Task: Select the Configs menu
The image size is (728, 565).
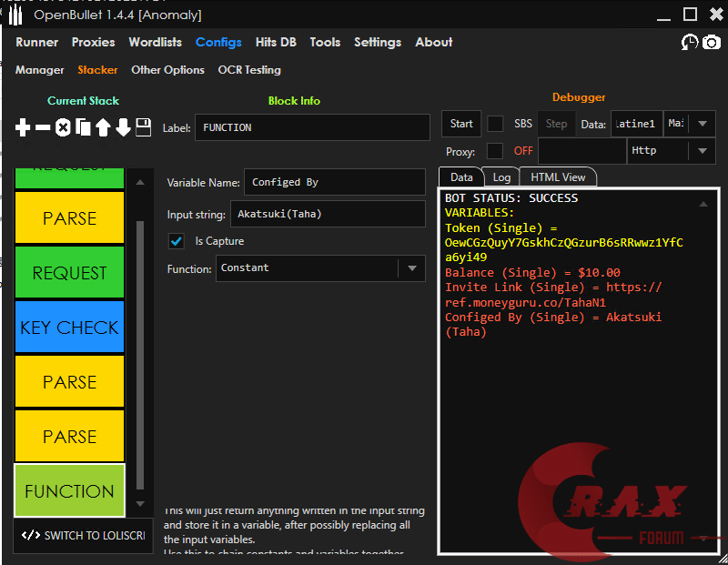Action: 218,42
